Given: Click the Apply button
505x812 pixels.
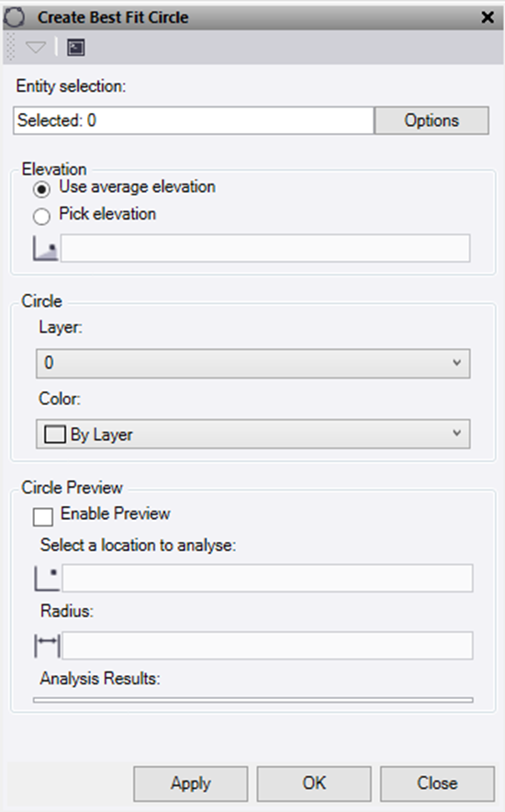Looking at the screenshot, I should [x=191, y=784].
